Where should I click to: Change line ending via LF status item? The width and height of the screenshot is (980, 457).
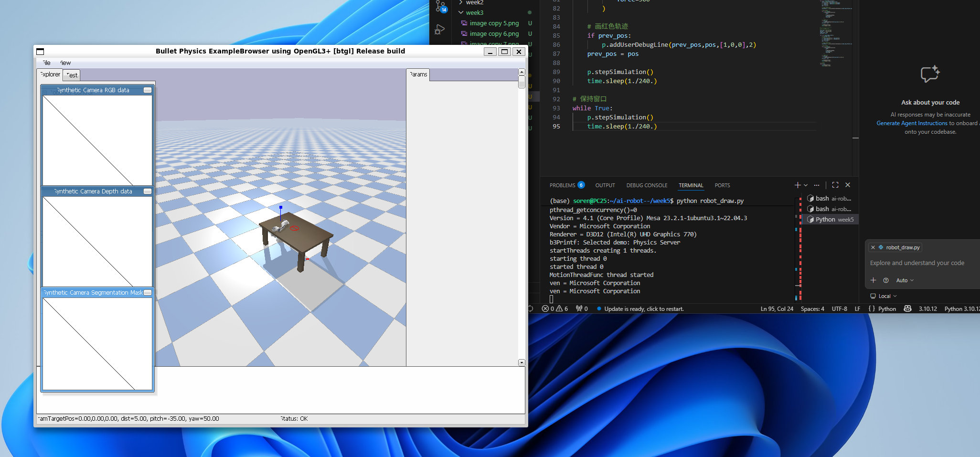coord(857,309)
